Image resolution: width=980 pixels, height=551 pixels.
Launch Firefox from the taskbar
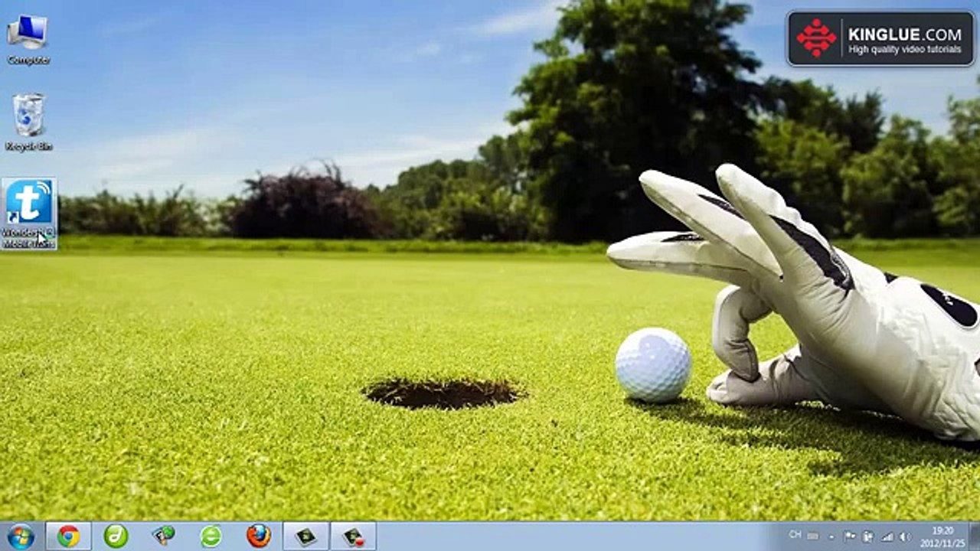coord(258,536)
